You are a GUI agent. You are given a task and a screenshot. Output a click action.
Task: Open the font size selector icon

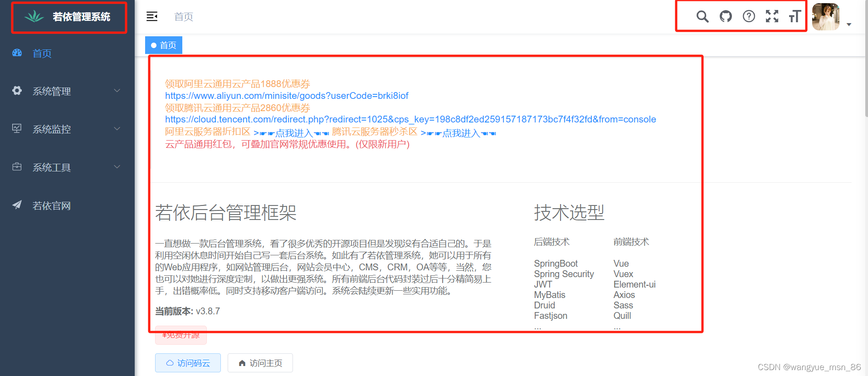795,17
